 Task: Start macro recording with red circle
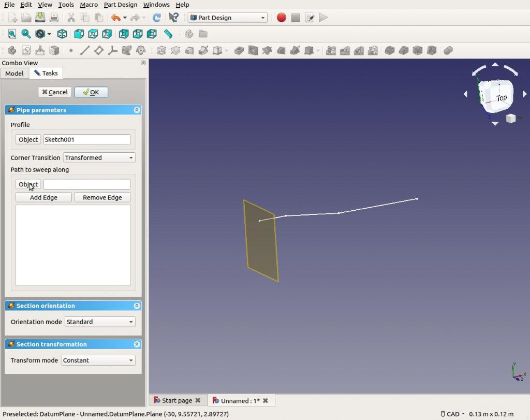point(281,18)
